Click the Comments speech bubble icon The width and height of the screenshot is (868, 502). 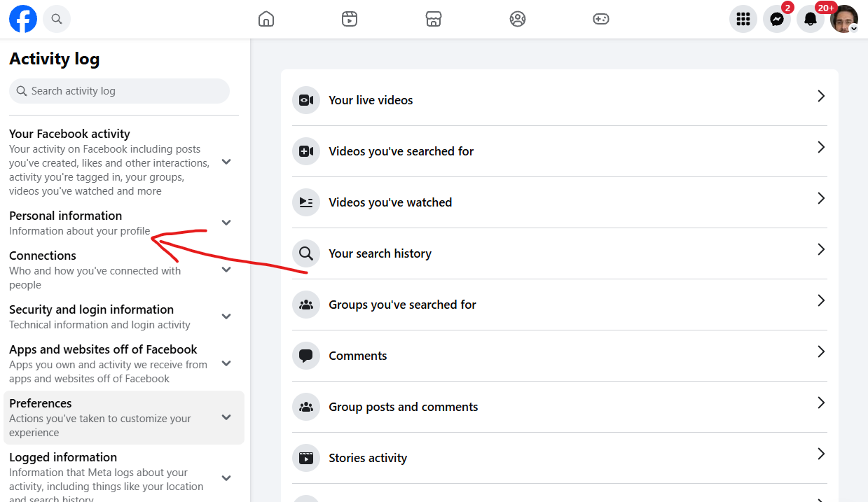point(306,356)
